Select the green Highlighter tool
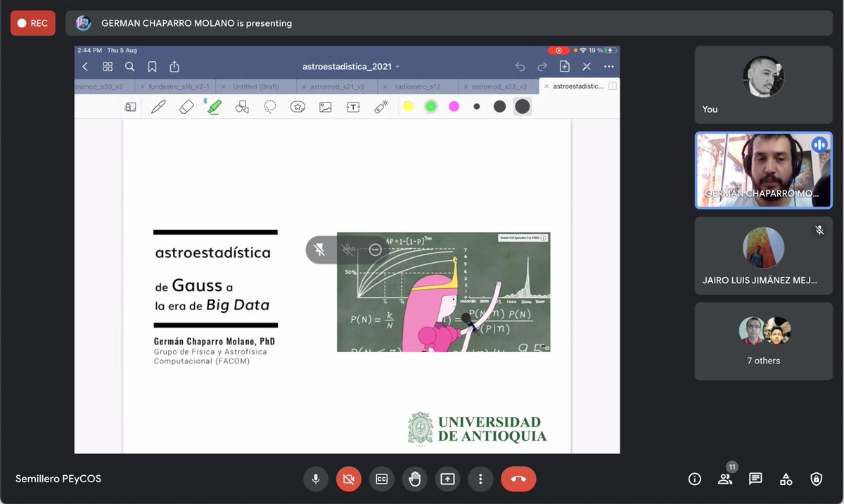The image size is (844, 504). coord(214,107)
